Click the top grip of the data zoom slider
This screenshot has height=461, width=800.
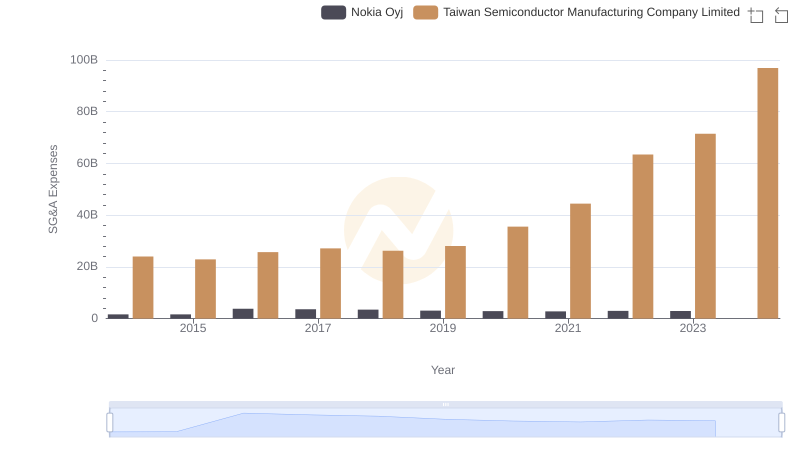pos(445,404)
